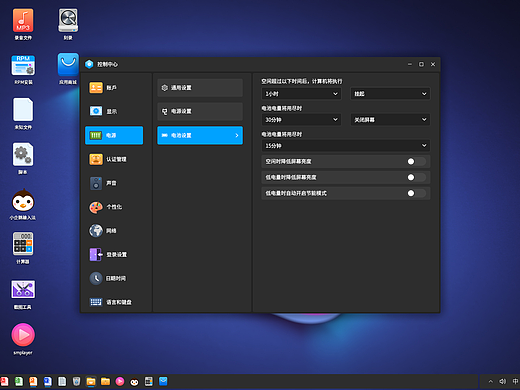Open the idle time dropdown showing 1小时
This screenshot has width=520, height=390.
(301, 94)
